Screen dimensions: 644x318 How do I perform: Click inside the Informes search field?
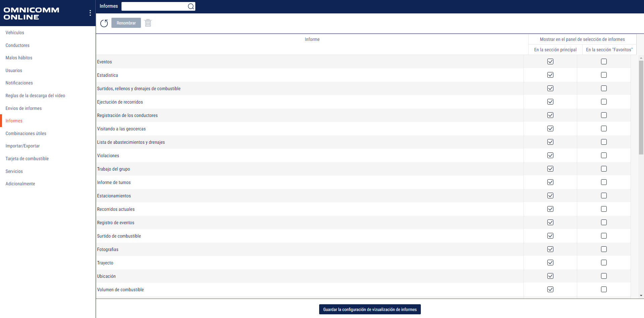(154, 6)
